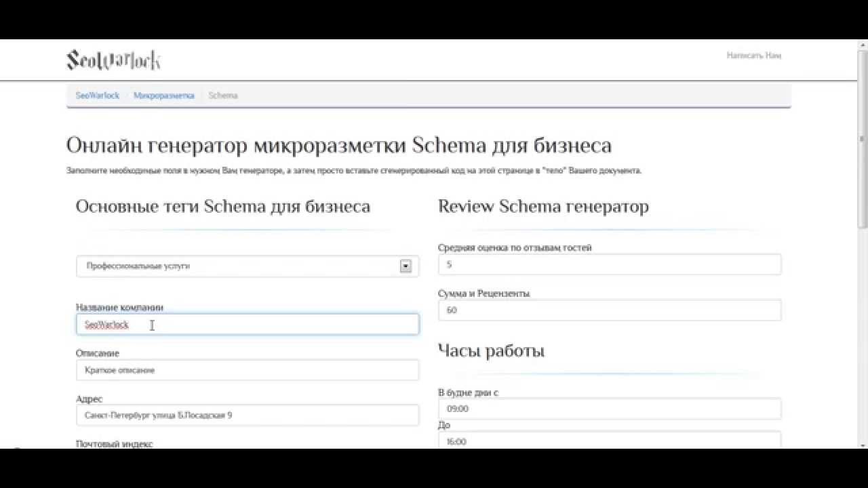Open the Написать Нам link

[754, 56]
